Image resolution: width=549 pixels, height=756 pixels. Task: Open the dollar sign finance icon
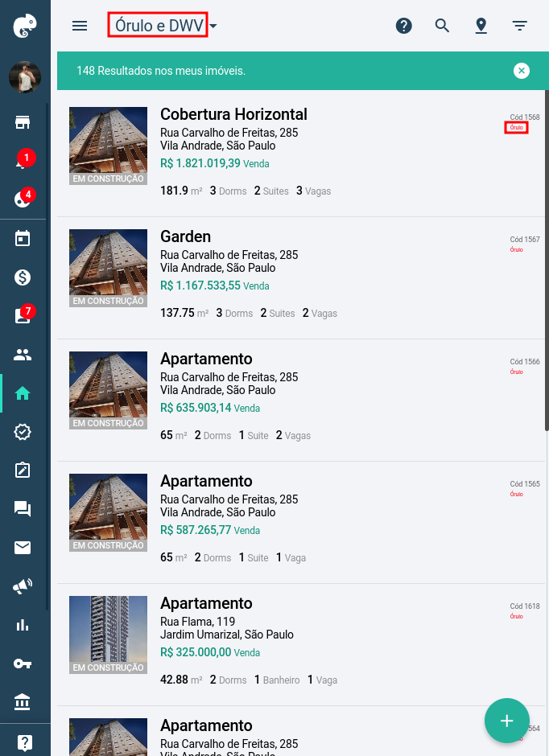click(23, 277)
